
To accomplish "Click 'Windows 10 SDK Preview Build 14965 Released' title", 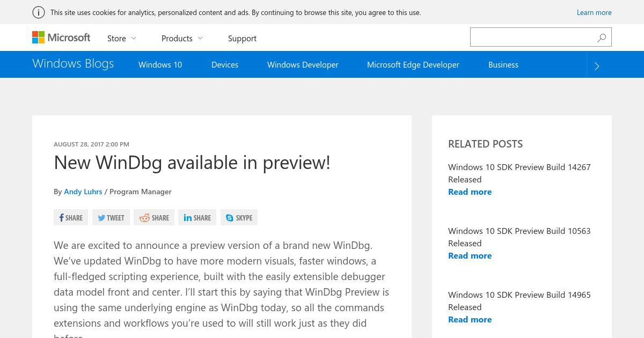I will (519, 300).
